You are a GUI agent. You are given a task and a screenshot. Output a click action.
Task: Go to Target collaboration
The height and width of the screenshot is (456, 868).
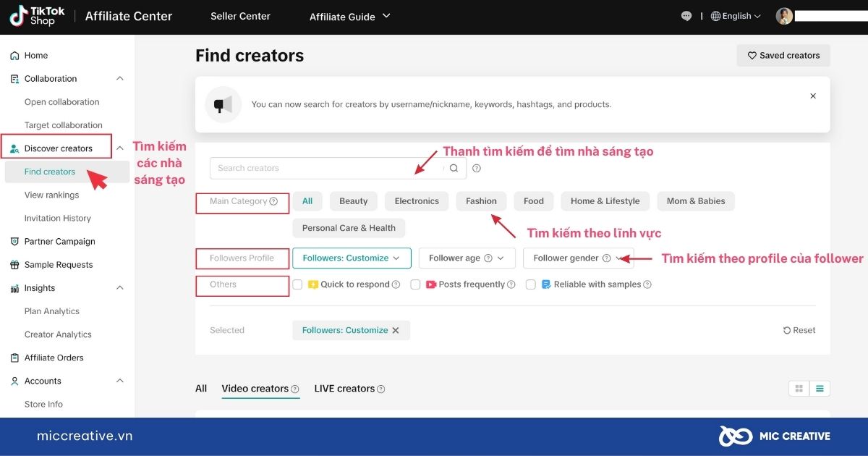click(64, 125)
